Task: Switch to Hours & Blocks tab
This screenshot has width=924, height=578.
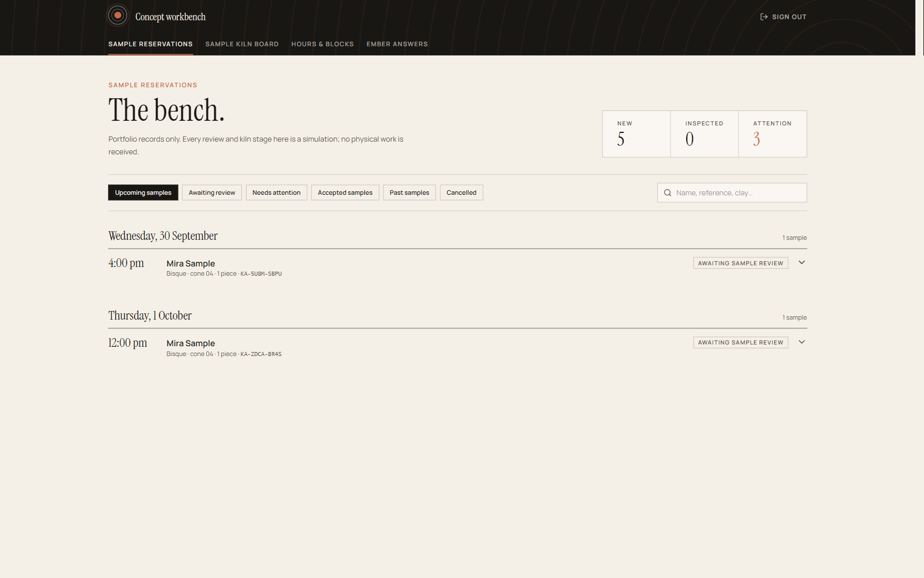Action: (322, 44)
